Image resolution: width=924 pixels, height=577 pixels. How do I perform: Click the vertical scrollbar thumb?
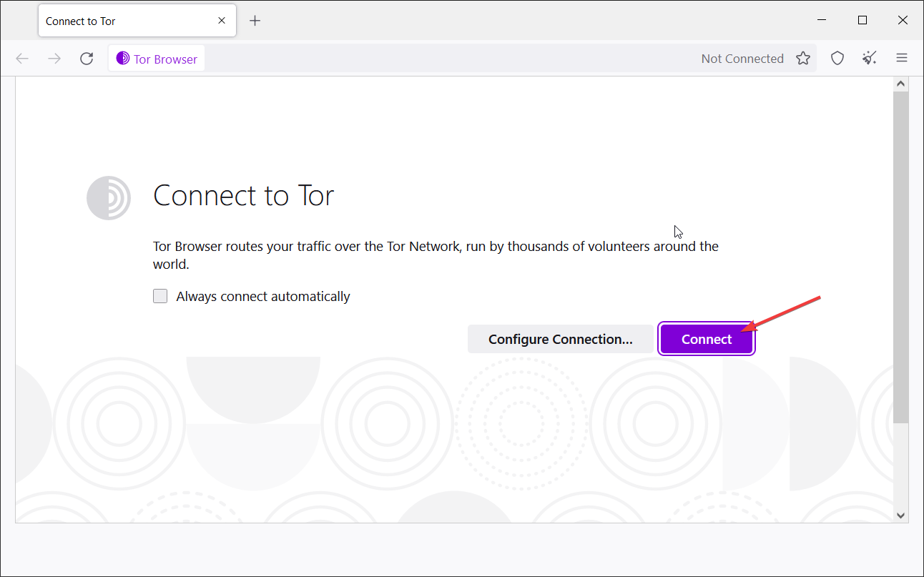pos(901,257)
